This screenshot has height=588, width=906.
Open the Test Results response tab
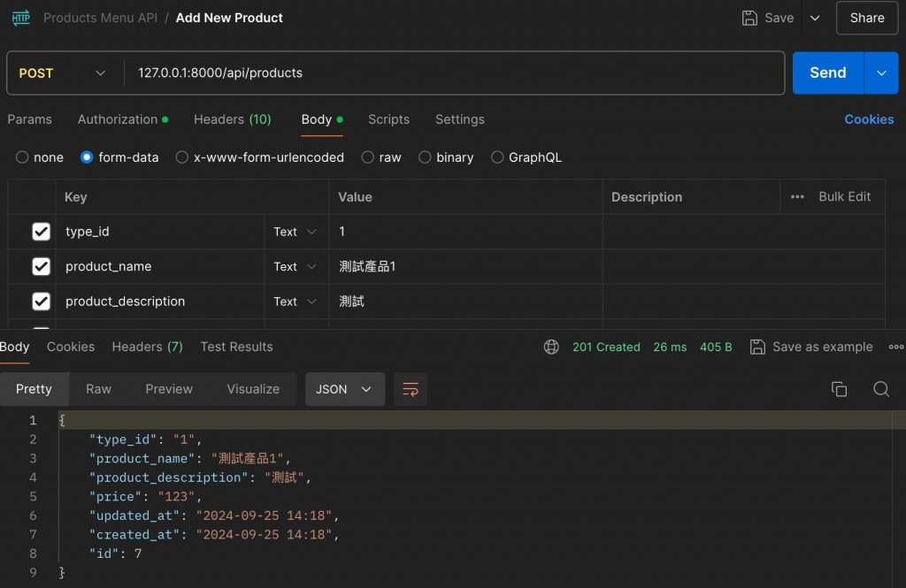236,347
